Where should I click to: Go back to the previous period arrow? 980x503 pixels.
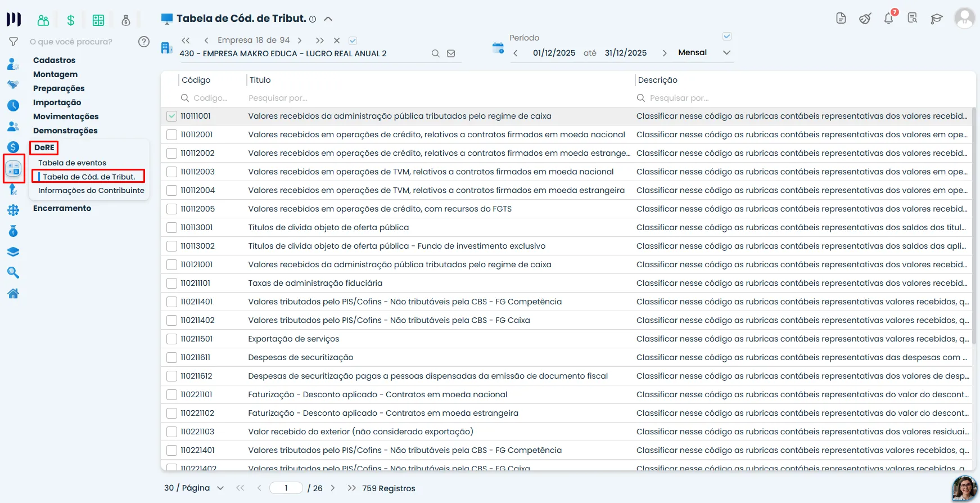coord(516,53)
